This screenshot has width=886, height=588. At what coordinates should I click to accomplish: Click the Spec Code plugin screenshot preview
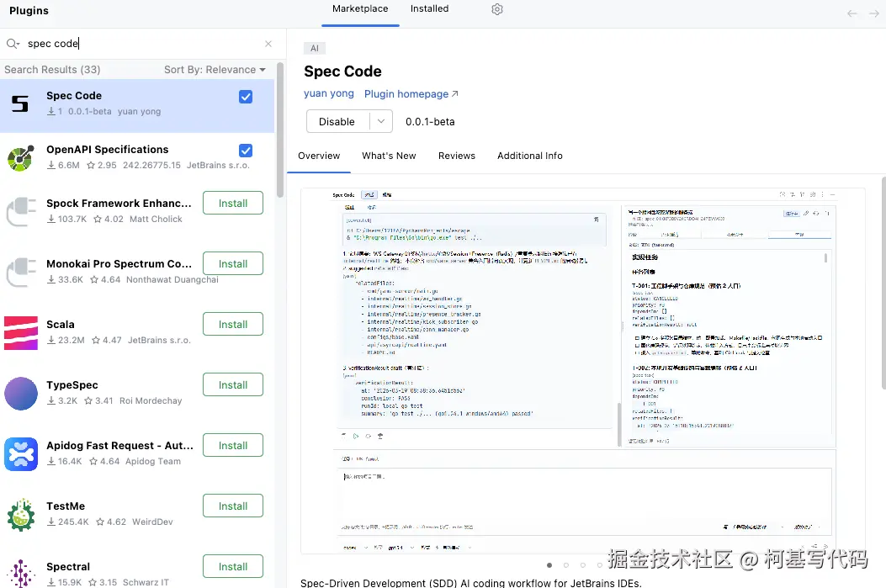coord(582,370)
